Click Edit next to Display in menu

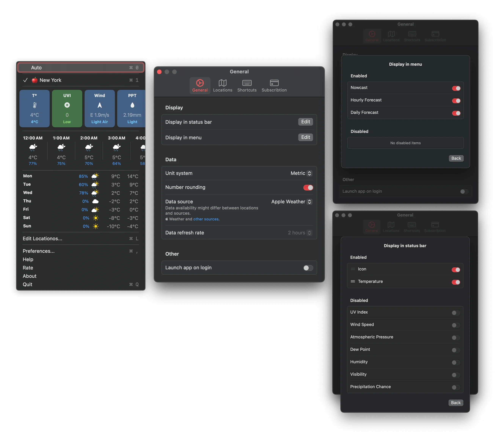pyautogui.click(x=305, y=137)
